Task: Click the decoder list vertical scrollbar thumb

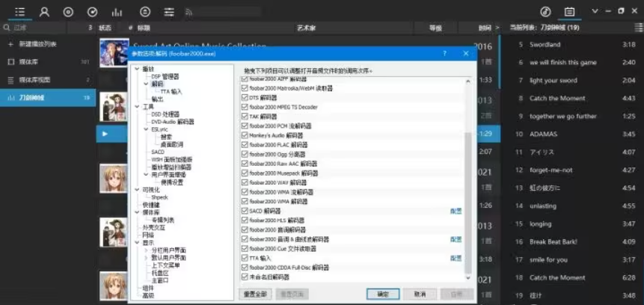Action: point(467,203)
